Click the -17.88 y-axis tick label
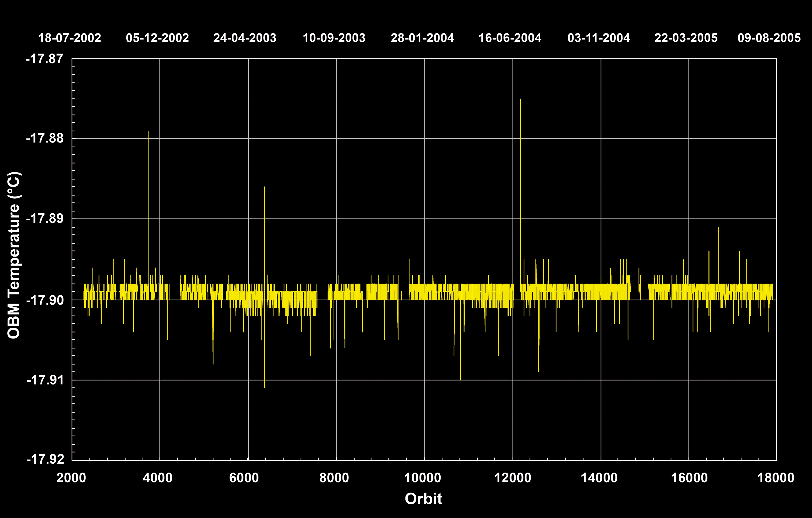This screenshot has height=518, width=812. click(45, 138)
